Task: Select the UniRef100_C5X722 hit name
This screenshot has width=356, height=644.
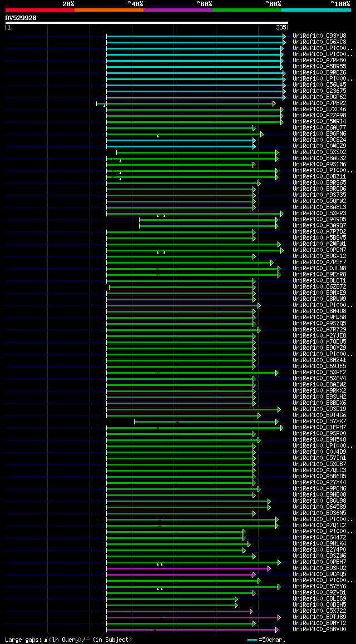Action: pos(319,611)
